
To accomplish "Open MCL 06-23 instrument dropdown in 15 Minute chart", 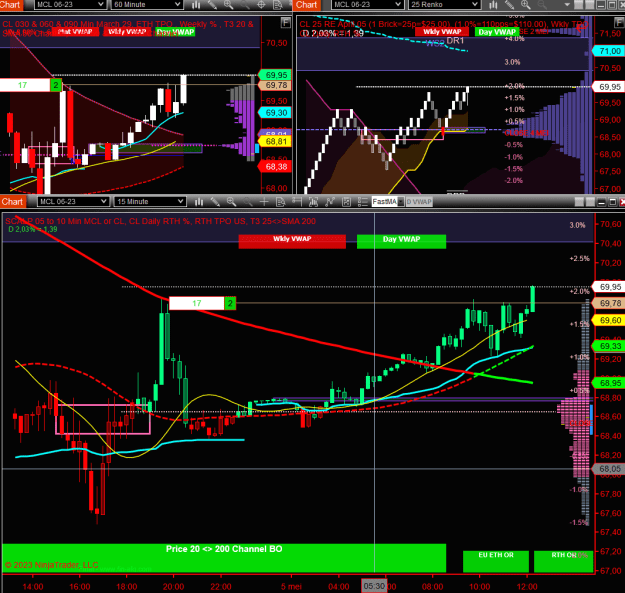I will [73, 202].
